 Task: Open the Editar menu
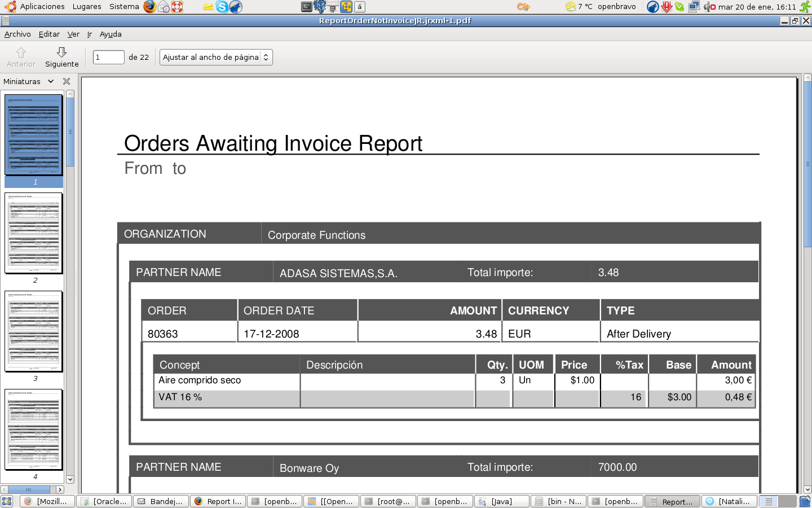tap(49, 34)
